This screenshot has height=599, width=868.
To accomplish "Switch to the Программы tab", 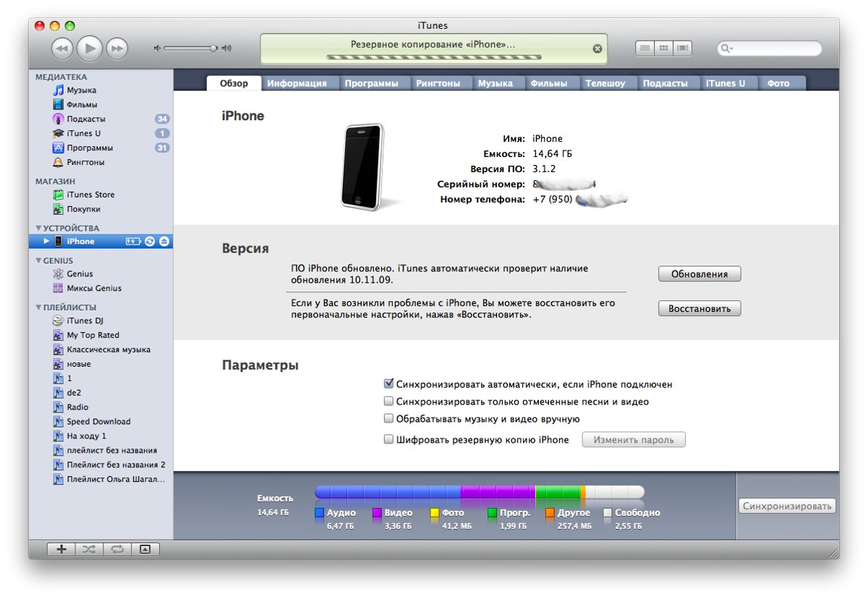I will click(x=371, y=83).
